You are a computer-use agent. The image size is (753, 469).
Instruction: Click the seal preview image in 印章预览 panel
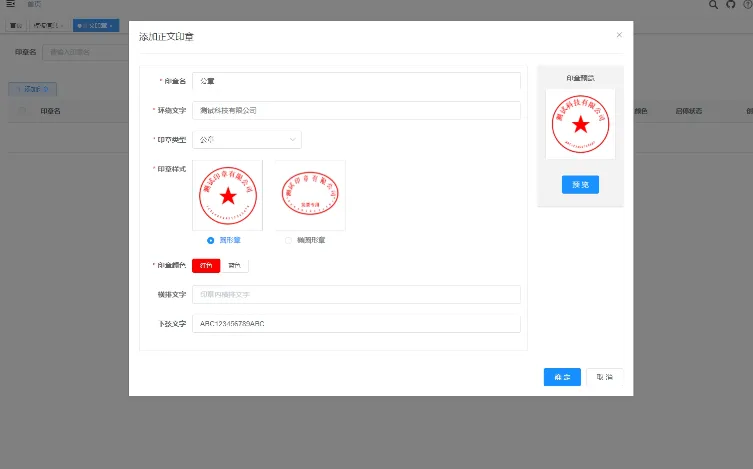[580, 124]
